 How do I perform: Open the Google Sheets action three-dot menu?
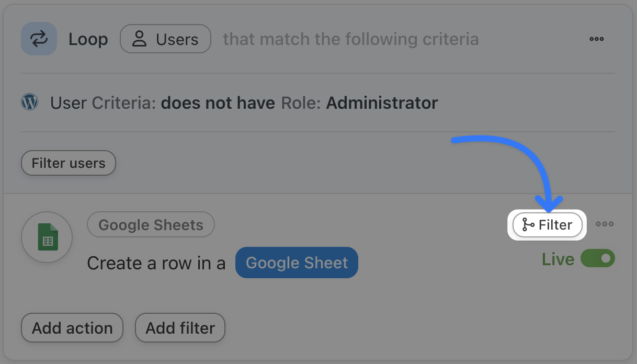coord(605,224)
